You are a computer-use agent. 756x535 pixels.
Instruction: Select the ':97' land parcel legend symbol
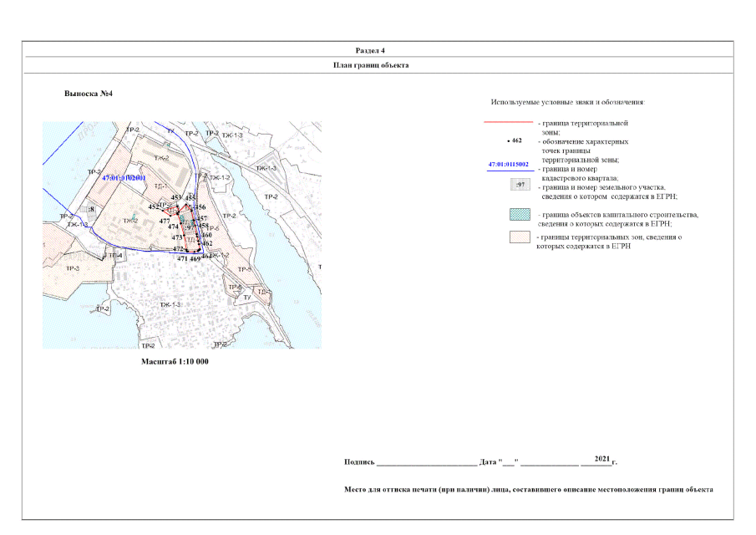pyautogui.click(x=519, y=184)
